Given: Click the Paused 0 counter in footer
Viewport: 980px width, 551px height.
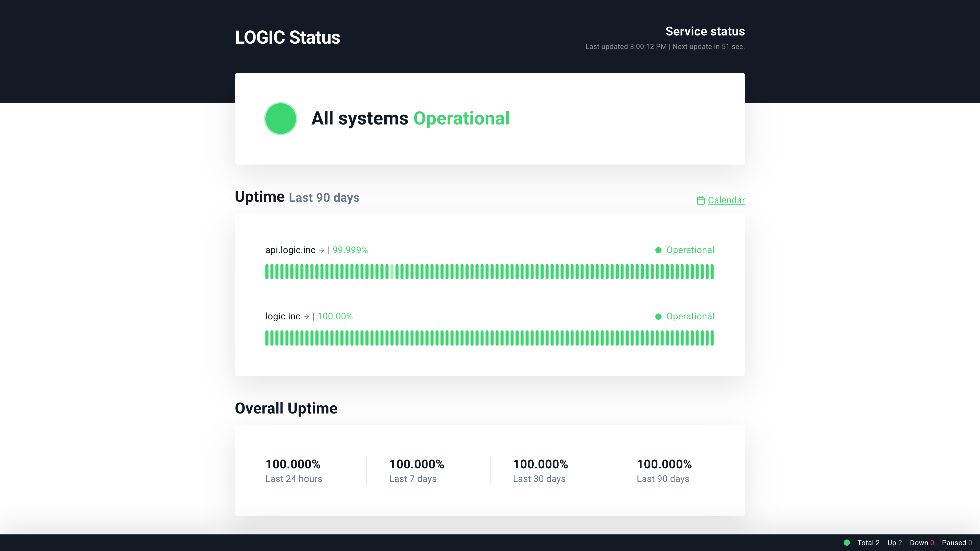Looking at the screenshot, I should (957, 543).
